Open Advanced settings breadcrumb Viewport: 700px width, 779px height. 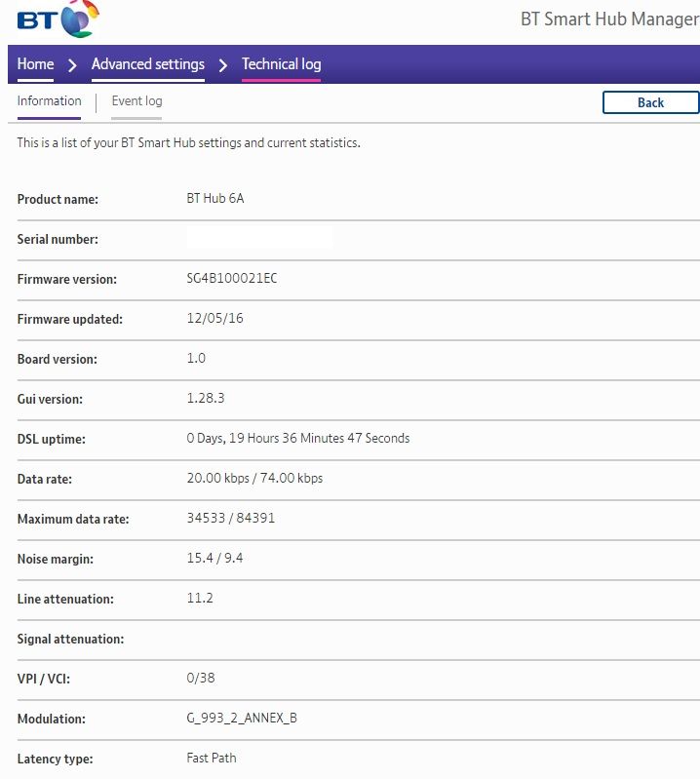[148, 64]
